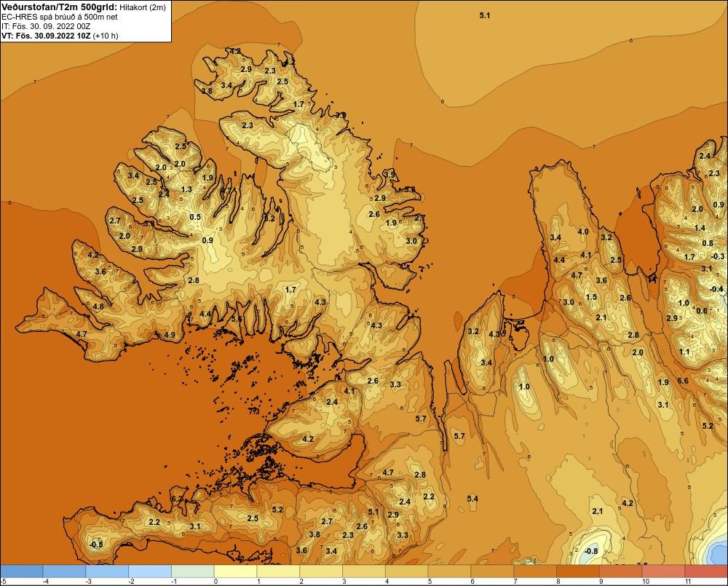
Task: Click the legend swatch between -1 and 0
Action: [193, 571]
